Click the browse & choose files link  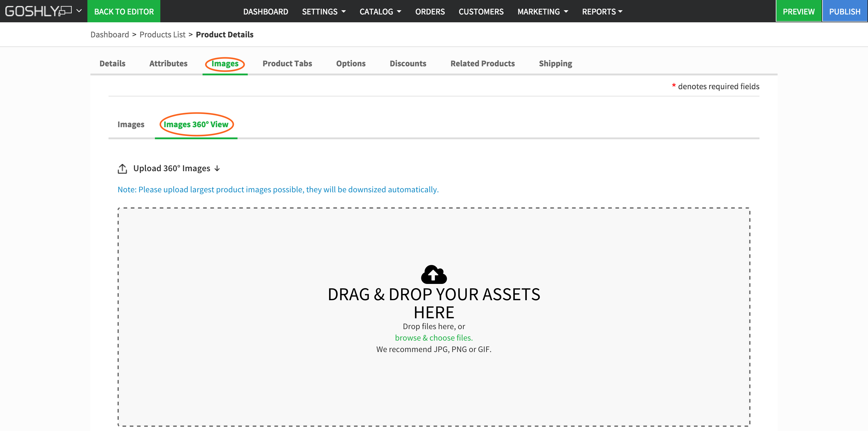coord(434,338)
